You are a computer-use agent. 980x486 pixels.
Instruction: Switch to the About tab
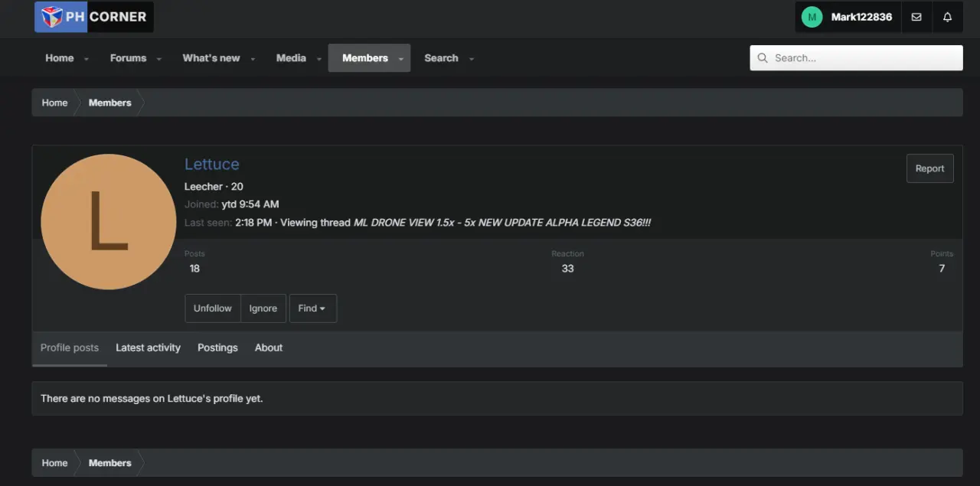269,347
